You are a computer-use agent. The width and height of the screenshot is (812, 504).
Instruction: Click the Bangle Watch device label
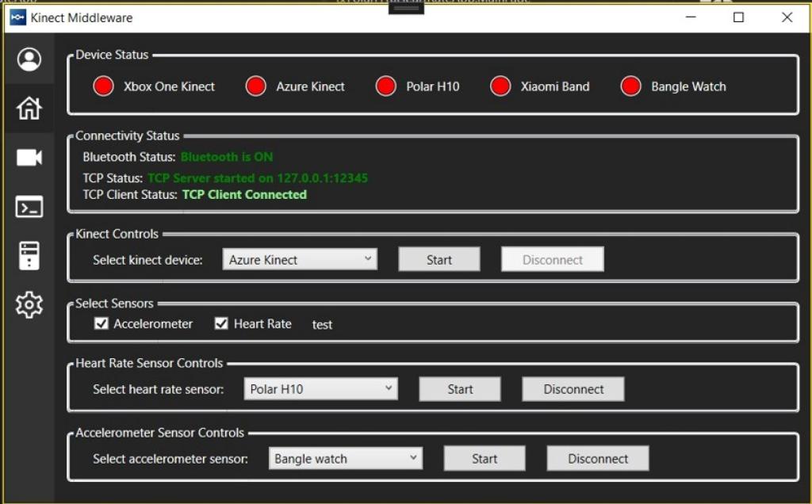tap(688, 86)
